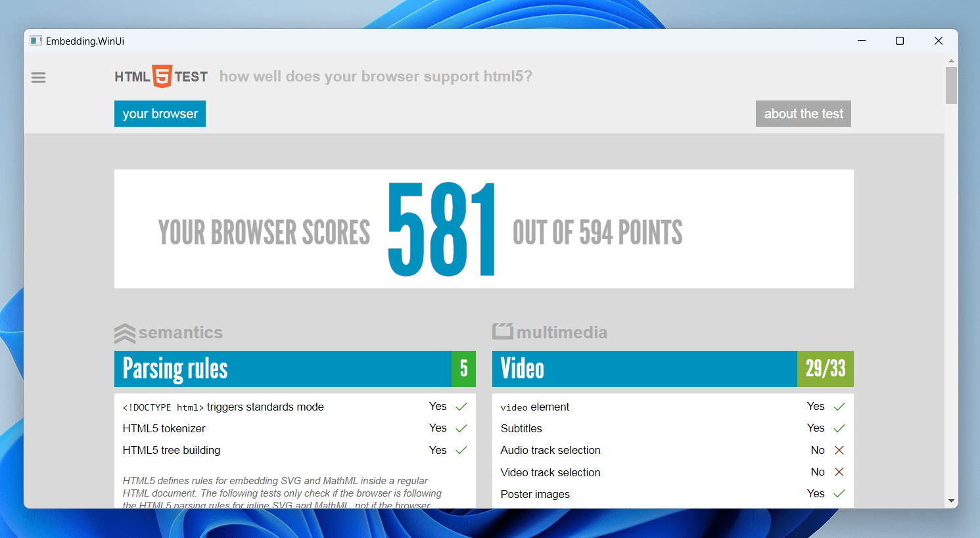Screen dimensions: 980x538
Task: Expand the Video section header
Action: pos(673,369)
